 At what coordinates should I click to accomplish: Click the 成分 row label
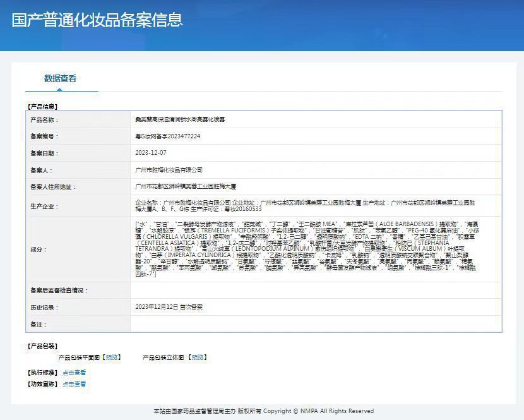39,249
